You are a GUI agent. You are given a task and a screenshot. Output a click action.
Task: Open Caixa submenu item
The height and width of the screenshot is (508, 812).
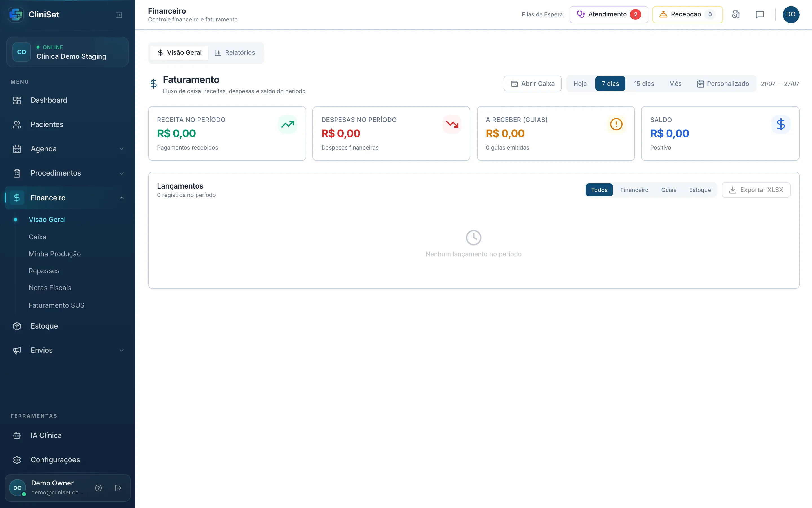point(37,237)
